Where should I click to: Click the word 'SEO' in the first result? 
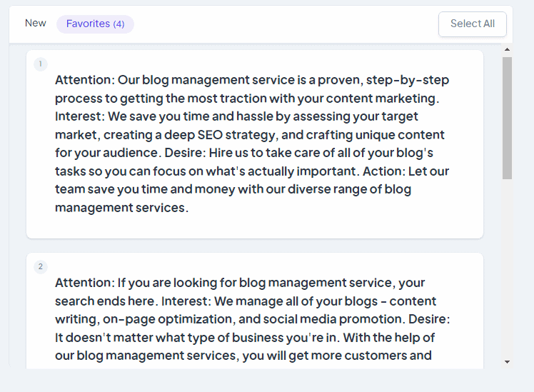(210, 135)
